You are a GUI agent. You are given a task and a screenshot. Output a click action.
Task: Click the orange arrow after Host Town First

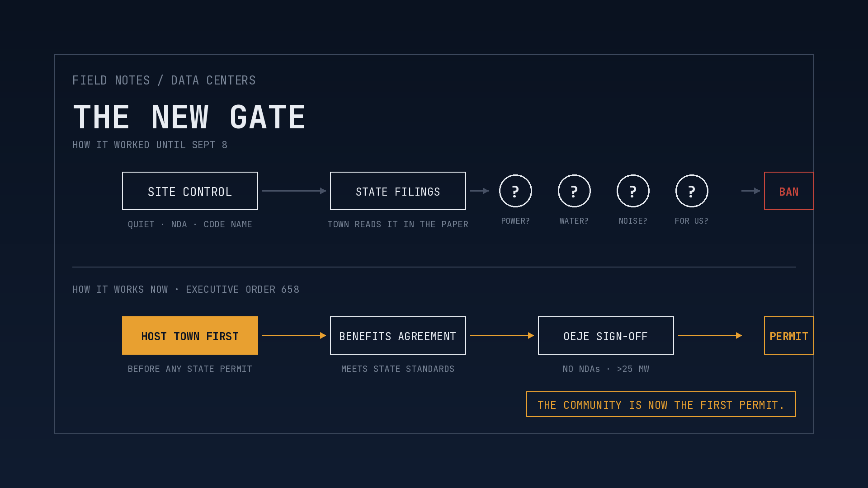coord(294,335)
